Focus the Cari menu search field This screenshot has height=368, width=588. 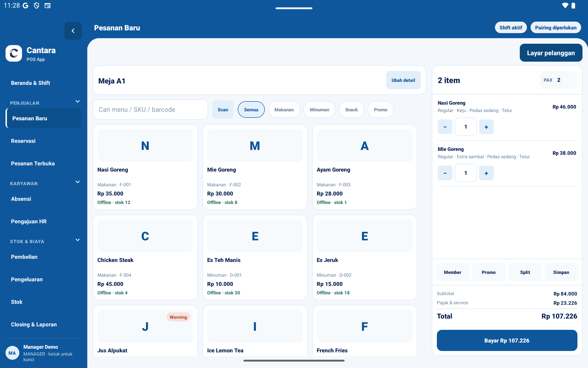(150, 109)
